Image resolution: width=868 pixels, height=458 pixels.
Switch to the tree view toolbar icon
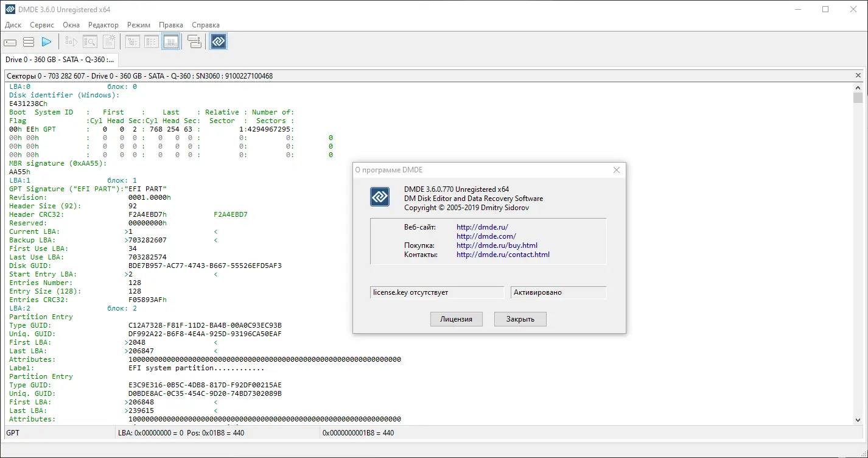point(133,42)
